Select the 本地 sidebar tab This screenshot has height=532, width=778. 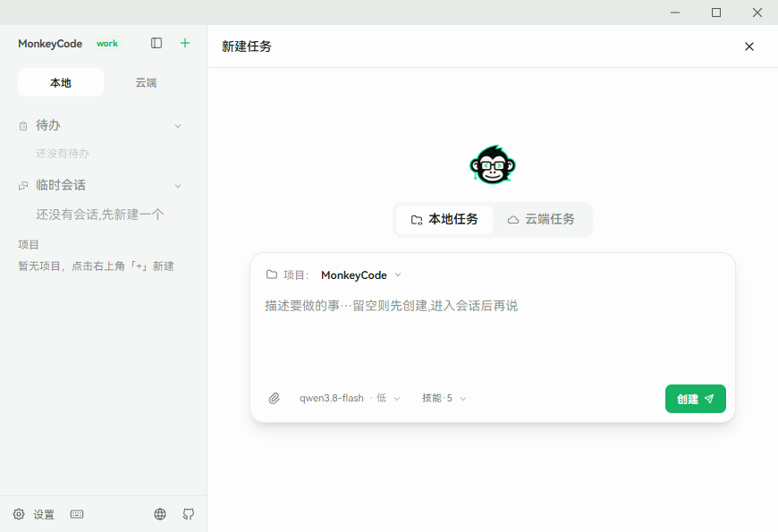coord(61,82)
